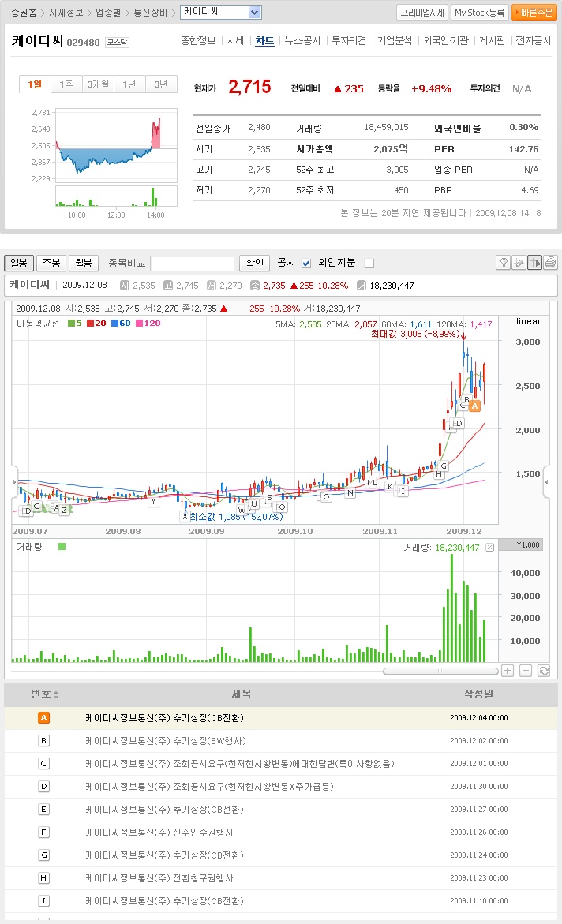Toggle 20-day moving average red swatch

click(x=90, y=323)
